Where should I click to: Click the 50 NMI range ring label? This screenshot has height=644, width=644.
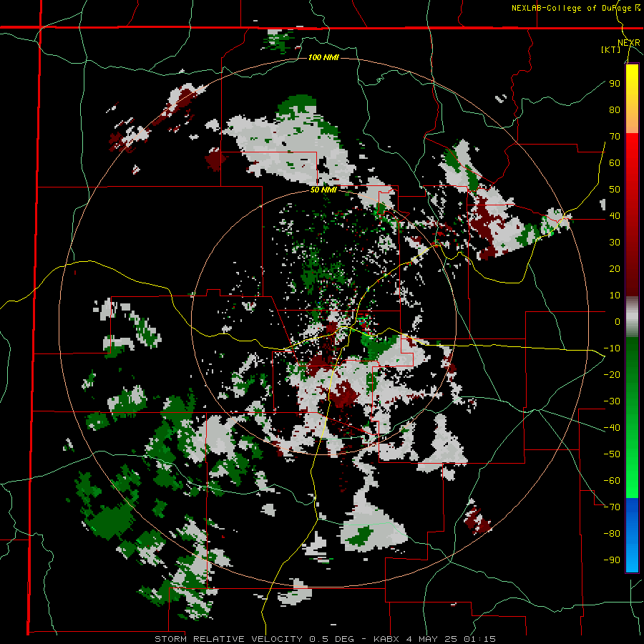(x=323, y=190)
